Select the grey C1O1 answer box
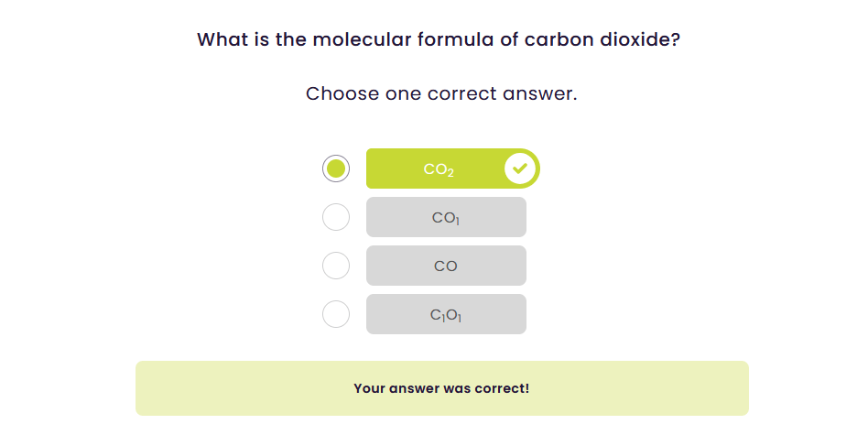 click(x=446, y=314)
